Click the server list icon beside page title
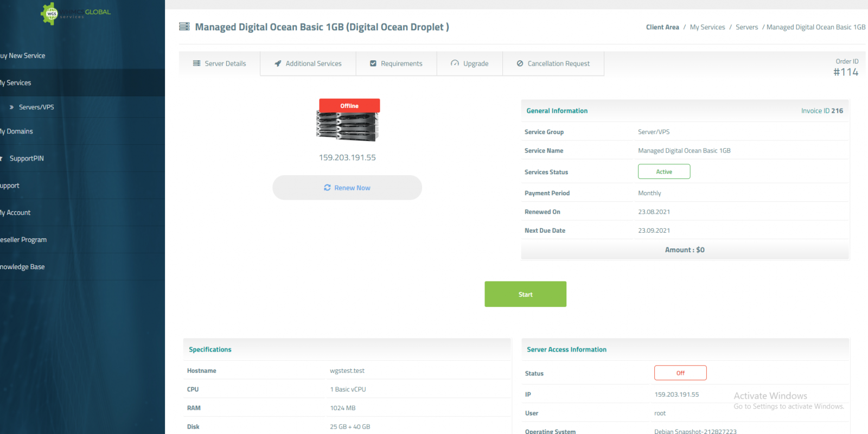Viewport: 868px width, 434px height. click(184, 27)
